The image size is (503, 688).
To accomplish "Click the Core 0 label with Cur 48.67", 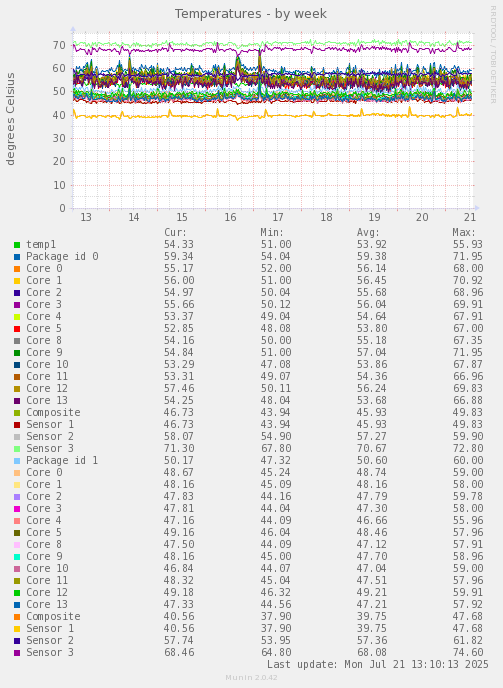I will [44, 472].
